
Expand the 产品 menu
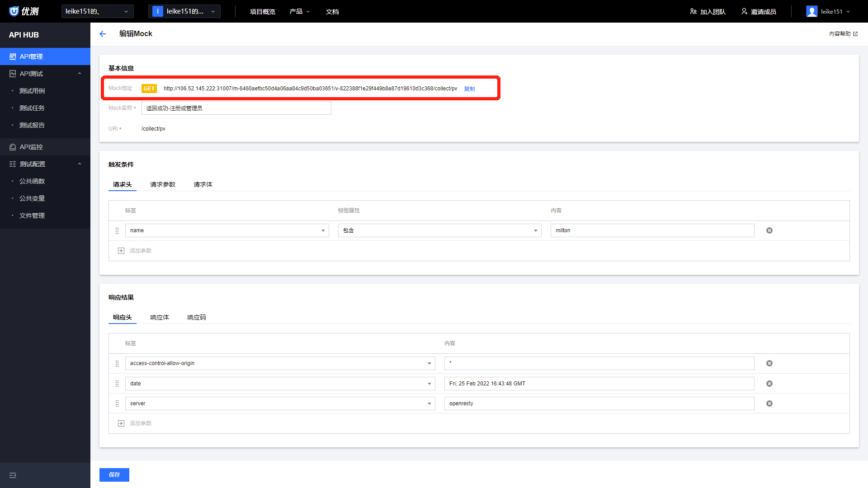299,11
